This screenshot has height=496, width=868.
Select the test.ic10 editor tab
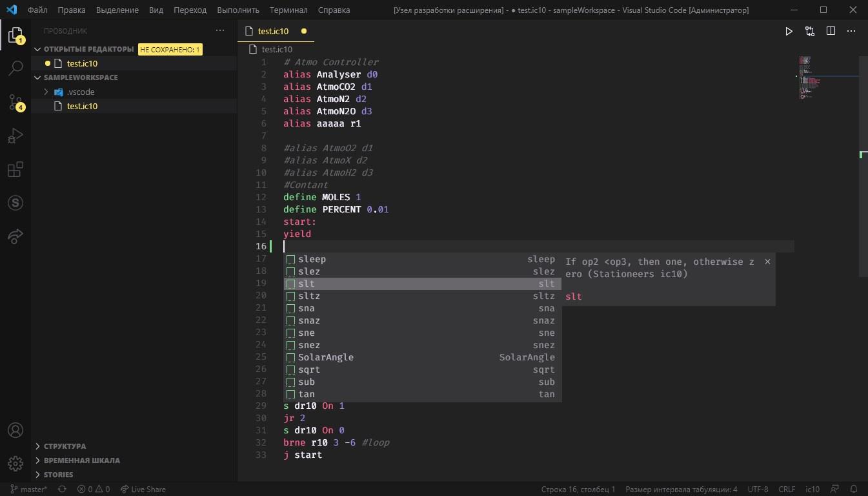[x=276, y=31]
